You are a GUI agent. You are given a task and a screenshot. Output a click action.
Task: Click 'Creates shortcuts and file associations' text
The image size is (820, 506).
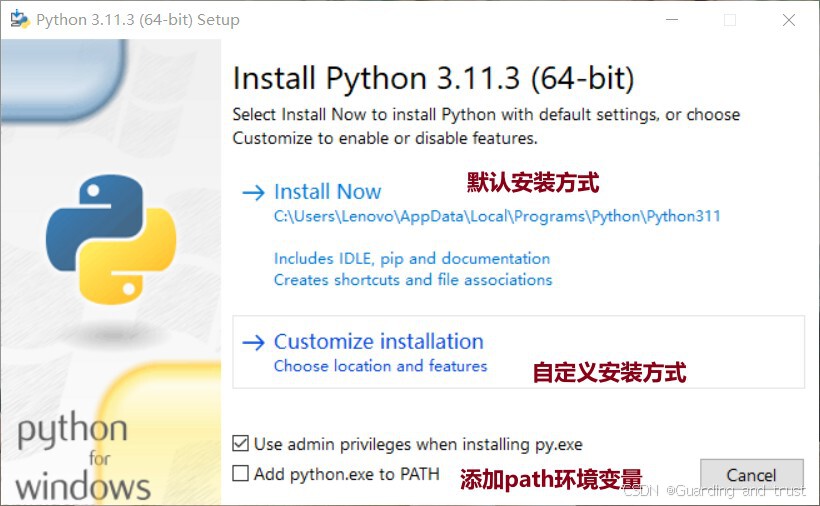[413, 280]
